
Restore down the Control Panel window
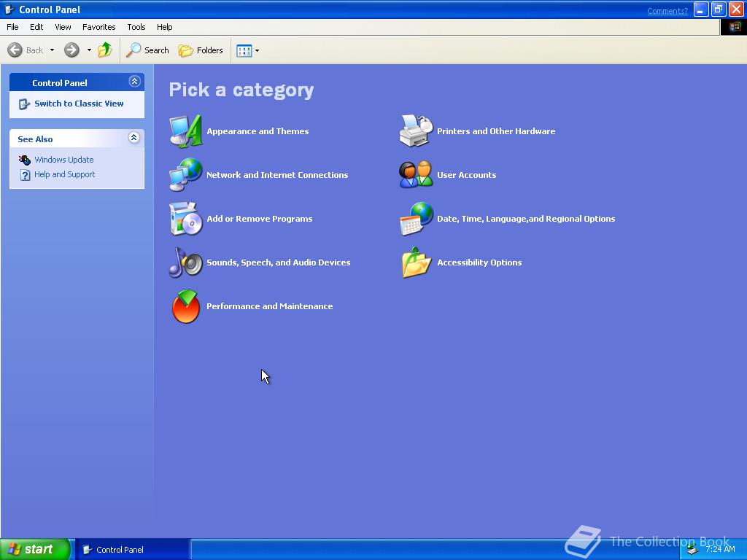click(x=719, y=9)
